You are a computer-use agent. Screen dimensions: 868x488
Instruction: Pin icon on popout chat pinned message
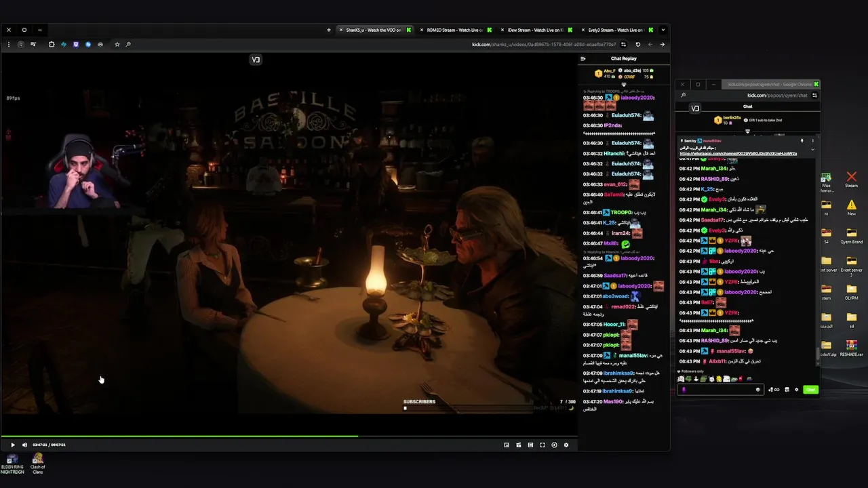point(802,141)
